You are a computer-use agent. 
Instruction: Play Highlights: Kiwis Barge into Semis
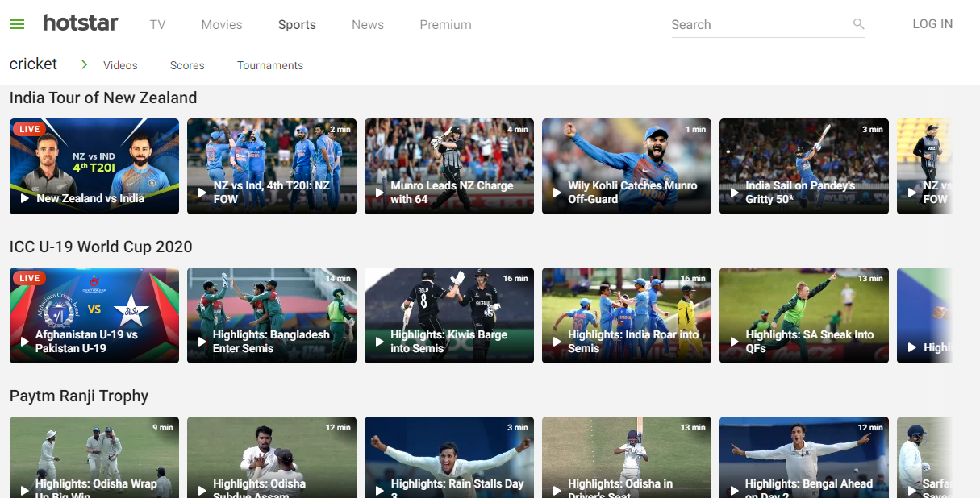click(449, 315)
